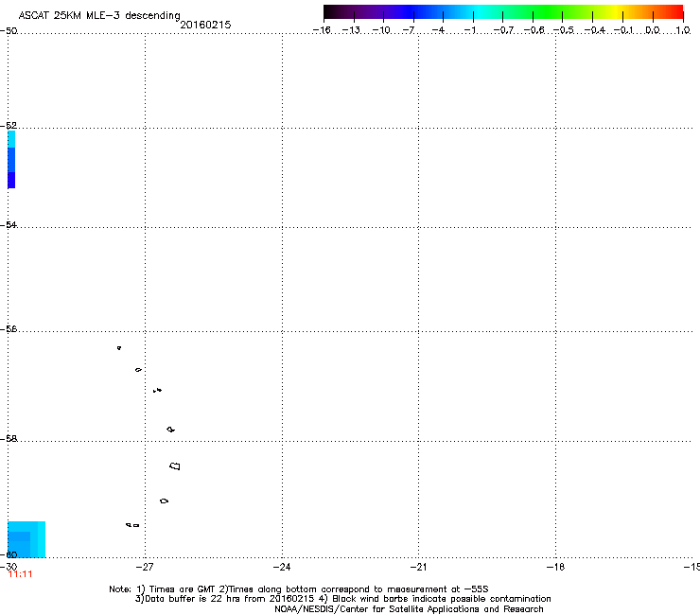This screenshot has height=615, width=700.
Task: Click the colorbar label -10
Action: pos(381,30)
